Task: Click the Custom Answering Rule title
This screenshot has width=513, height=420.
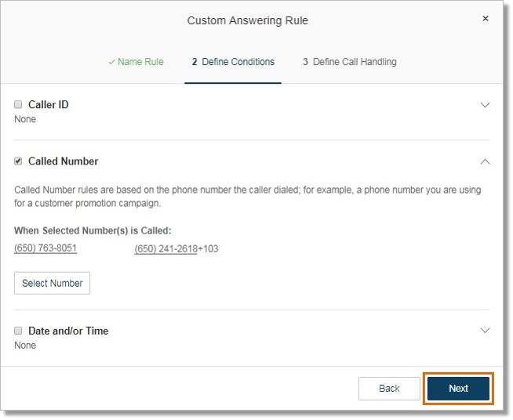Action: [x=248, y=20]
